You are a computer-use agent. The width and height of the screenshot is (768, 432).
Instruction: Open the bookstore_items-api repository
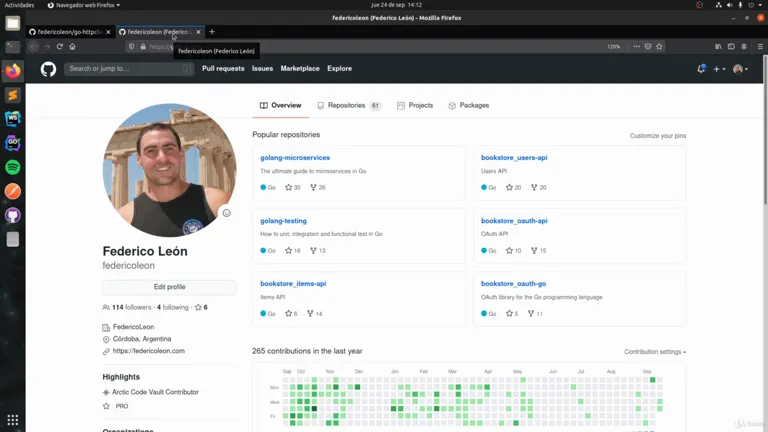click(x=293, y=284)
